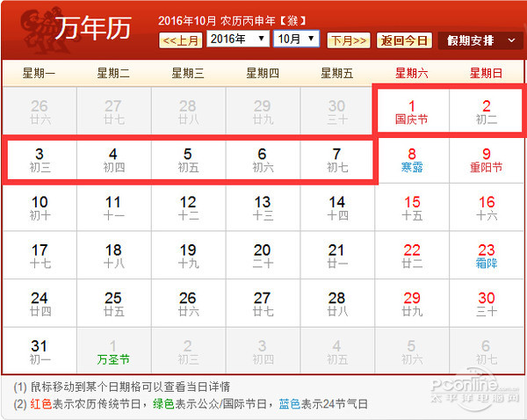Select October 5 初五 cell
527x420 pixels.
coord(189,159)
